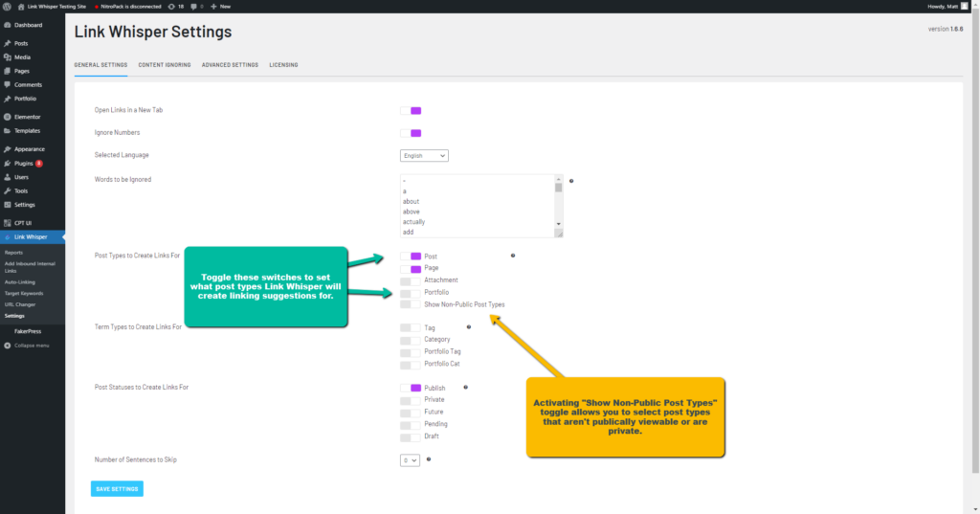The image size is (980, 514).
Task: Click the Comments bubble icon in sidebar
Action: coord(8,84)
